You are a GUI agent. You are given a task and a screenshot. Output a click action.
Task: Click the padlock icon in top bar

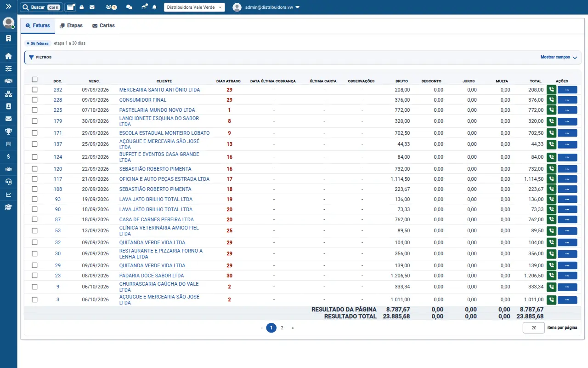pyautogui.click(x=82, y=7)
